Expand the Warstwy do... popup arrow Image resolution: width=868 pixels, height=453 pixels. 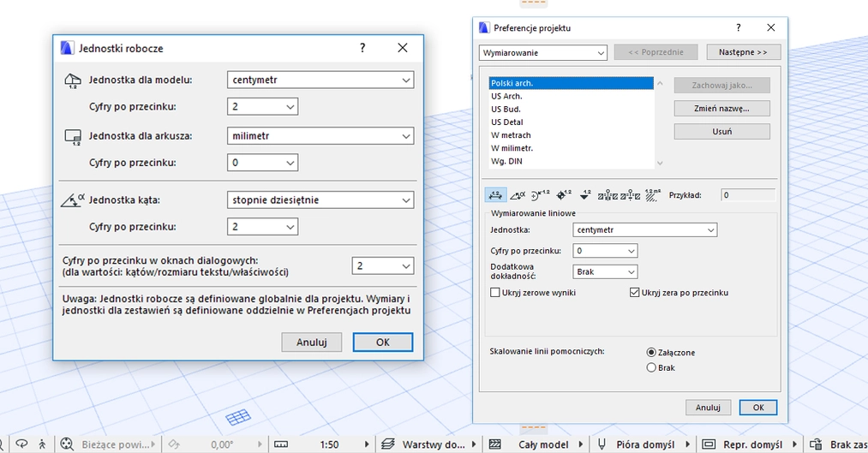[x=474, y=444]
